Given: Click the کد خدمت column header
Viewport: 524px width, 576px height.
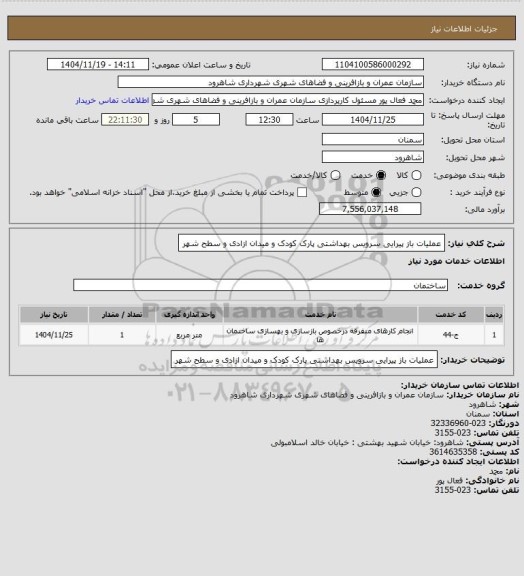Looking at the screenshot, I should click(451, 315).
